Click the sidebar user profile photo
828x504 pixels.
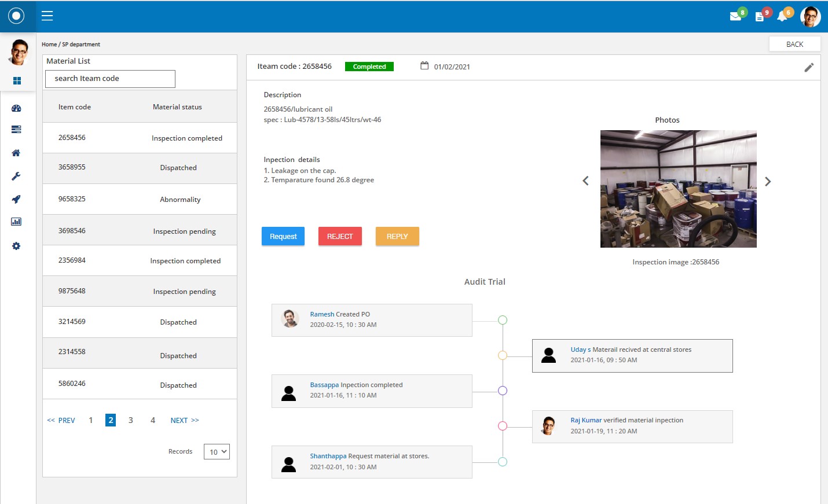click(18, 52)
